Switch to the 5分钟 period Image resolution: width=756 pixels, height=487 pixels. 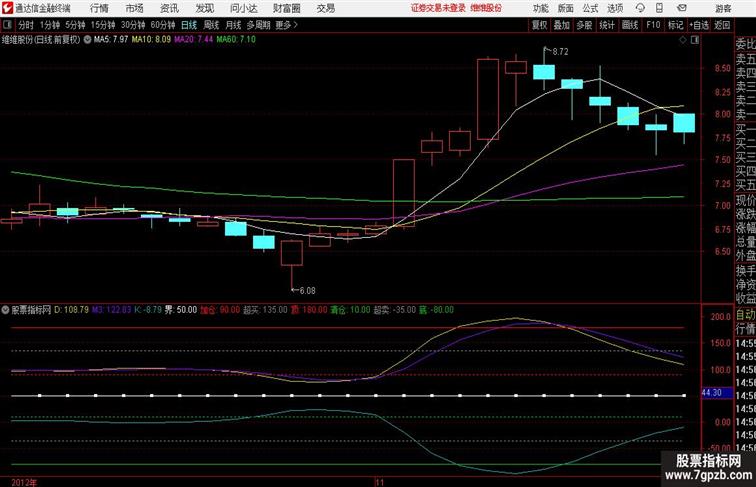click(75, 25)
